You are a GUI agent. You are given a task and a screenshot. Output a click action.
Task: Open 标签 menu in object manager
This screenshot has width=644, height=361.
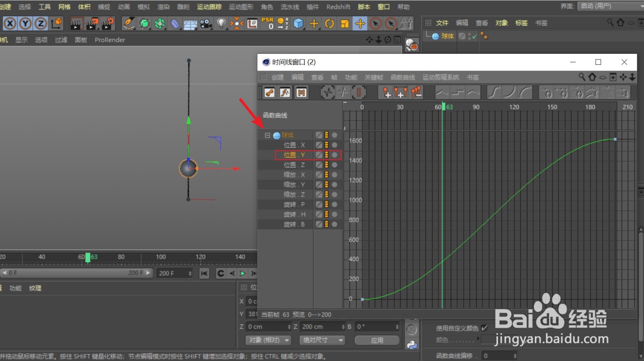tap(521, 23)
